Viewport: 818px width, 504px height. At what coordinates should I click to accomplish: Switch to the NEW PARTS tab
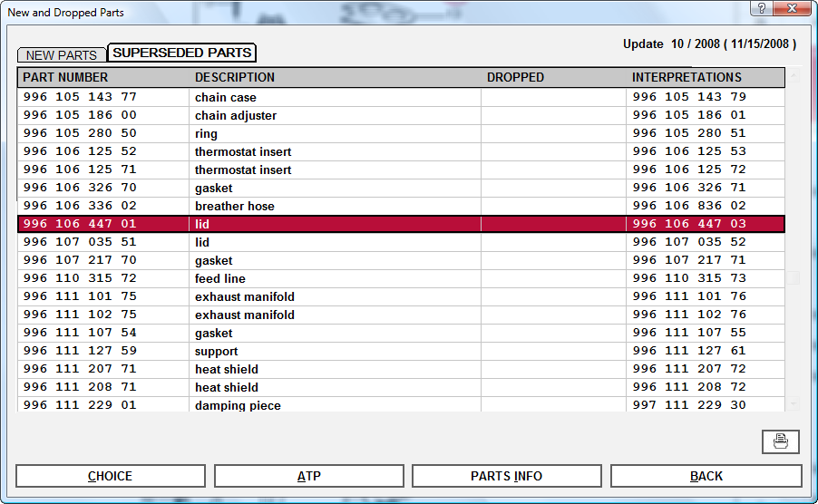61,55
